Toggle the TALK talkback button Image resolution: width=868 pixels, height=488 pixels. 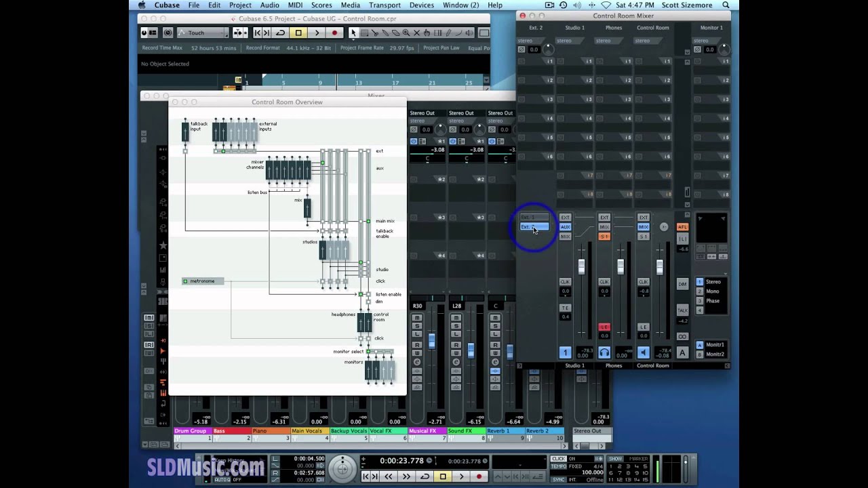[x=682, y=310]
